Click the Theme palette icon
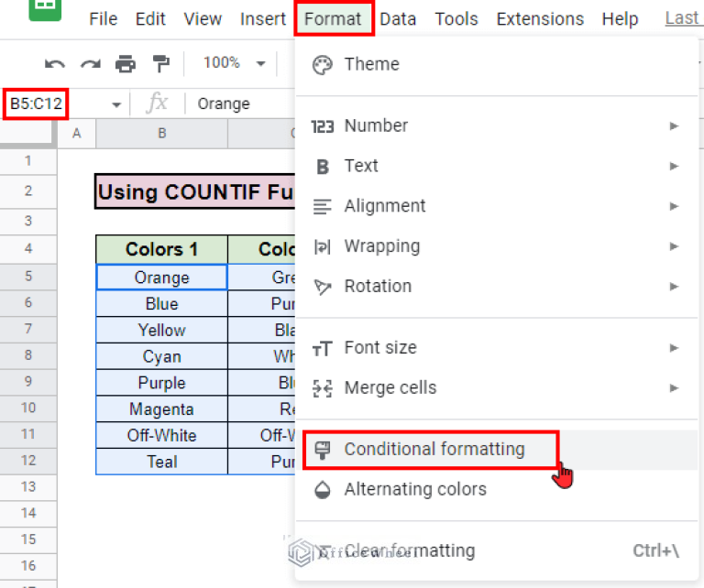This screenshot has width=704, height=588. point(323,65)
